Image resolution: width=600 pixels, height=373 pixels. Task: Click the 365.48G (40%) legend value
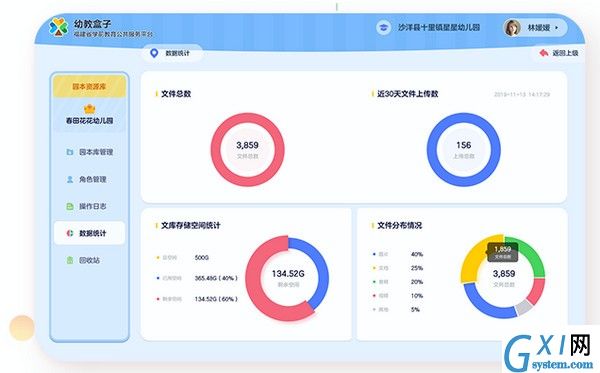216,278
